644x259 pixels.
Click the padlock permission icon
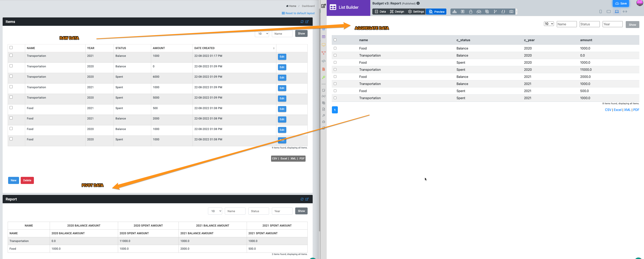471,12
